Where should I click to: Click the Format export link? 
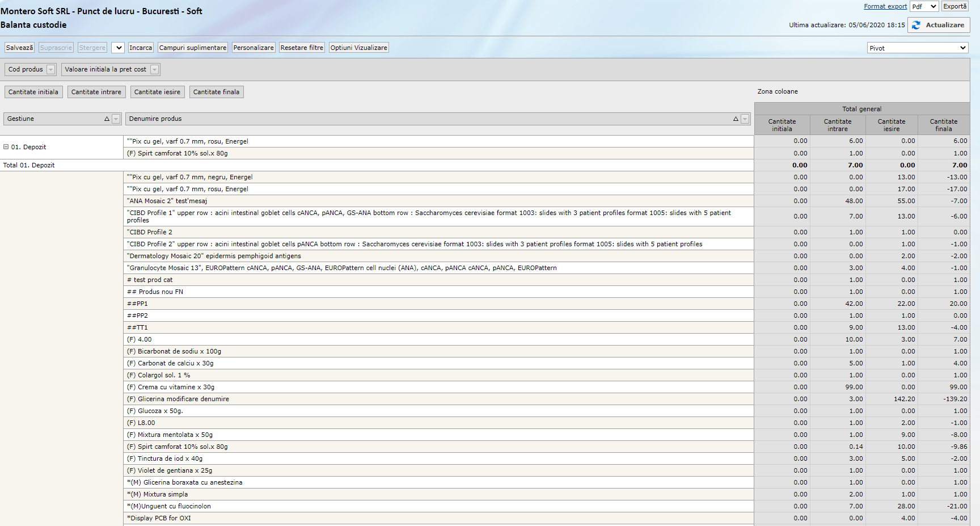coord(885,7)
